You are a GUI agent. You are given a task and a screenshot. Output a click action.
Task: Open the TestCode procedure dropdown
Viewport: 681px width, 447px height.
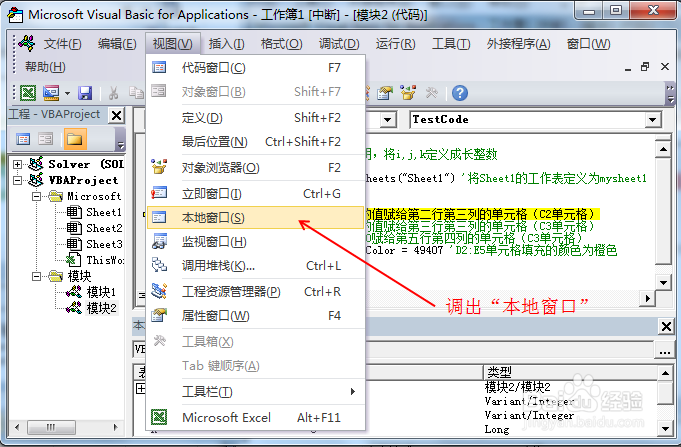pyautogui.click(x=652, y=119)
